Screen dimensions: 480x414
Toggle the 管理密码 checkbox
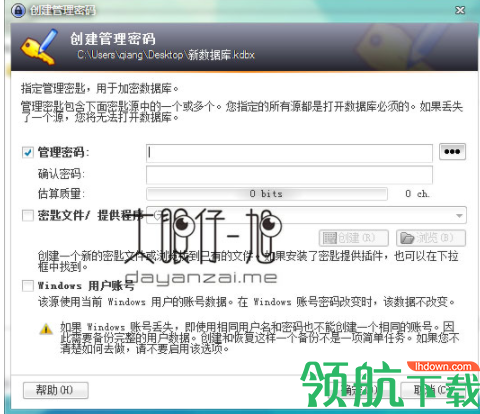(x=28, y=153)
